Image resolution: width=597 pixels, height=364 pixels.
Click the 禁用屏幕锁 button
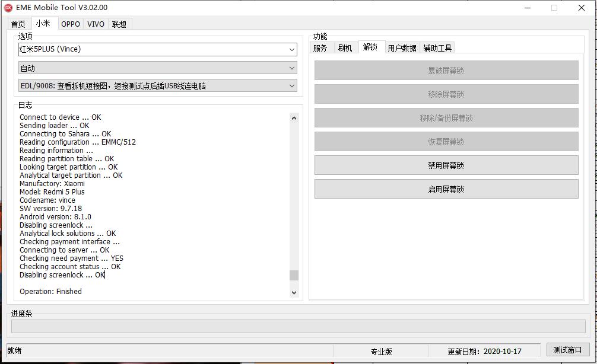446,165
